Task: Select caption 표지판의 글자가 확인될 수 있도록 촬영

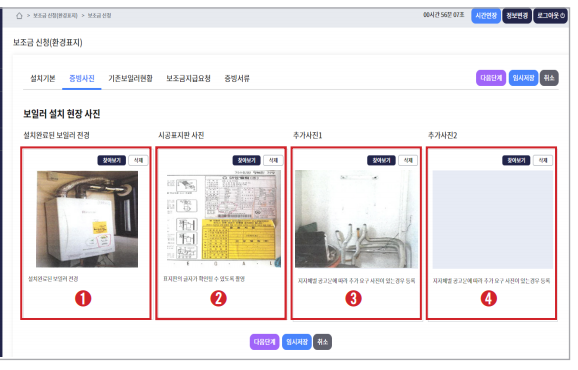Action: click(x=204, y=279)
